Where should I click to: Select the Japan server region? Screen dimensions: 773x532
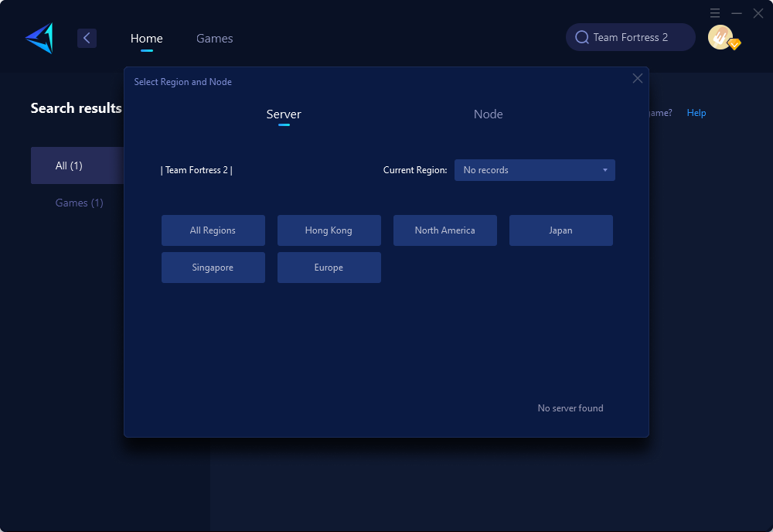click(560, 230)
